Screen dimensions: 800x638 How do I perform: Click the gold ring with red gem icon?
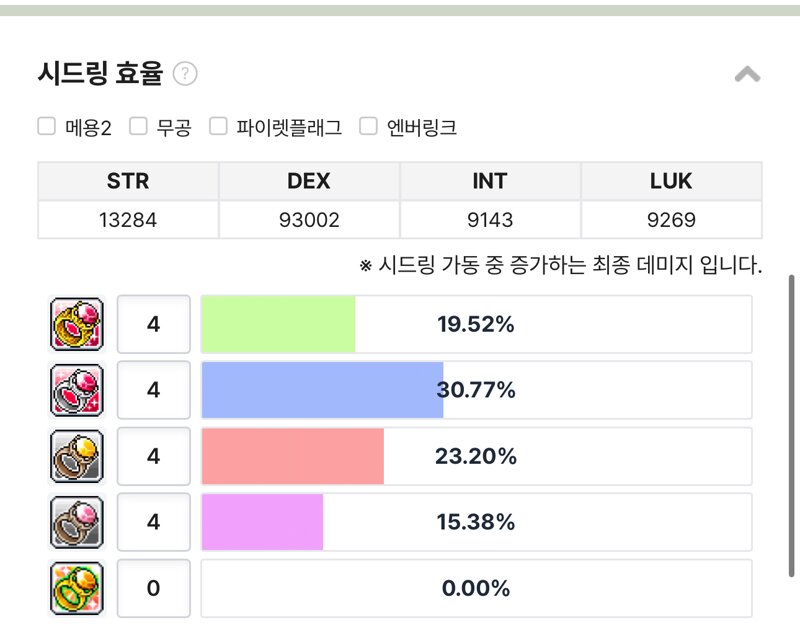(77, 324)
